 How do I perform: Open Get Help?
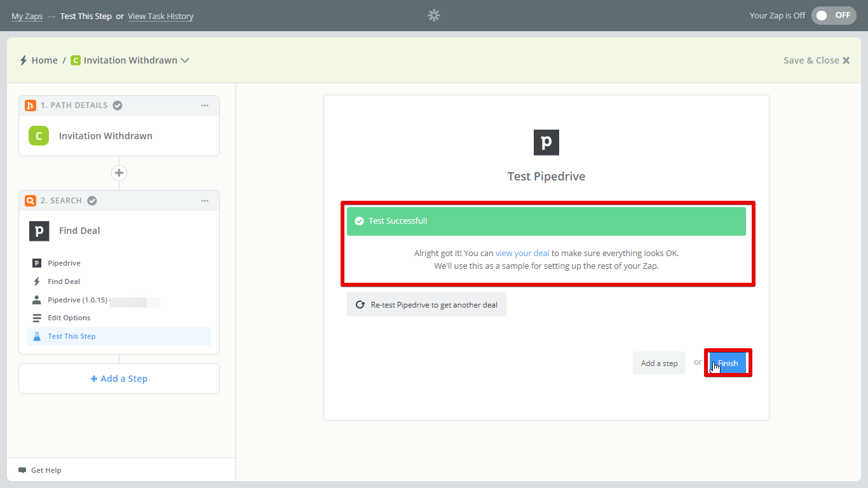(46, 470)
